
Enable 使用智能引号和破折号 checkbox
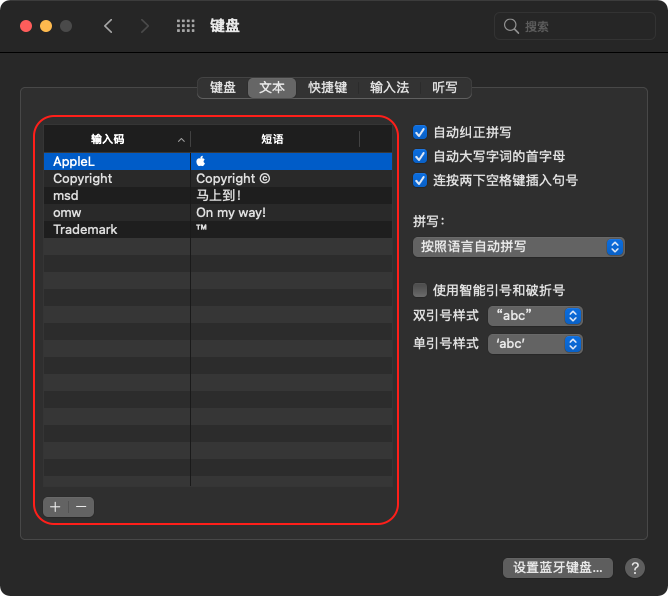pos(421,290)
